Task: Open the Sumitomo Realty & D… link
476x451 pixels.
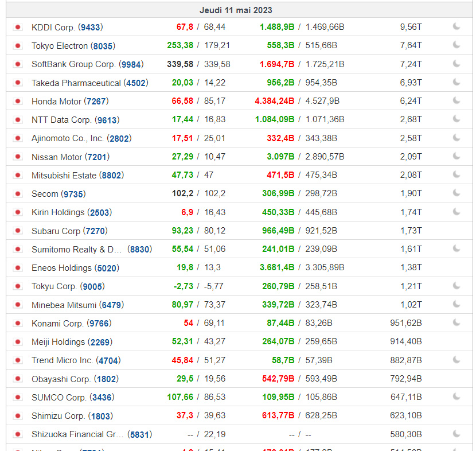Action: (76, 250)
